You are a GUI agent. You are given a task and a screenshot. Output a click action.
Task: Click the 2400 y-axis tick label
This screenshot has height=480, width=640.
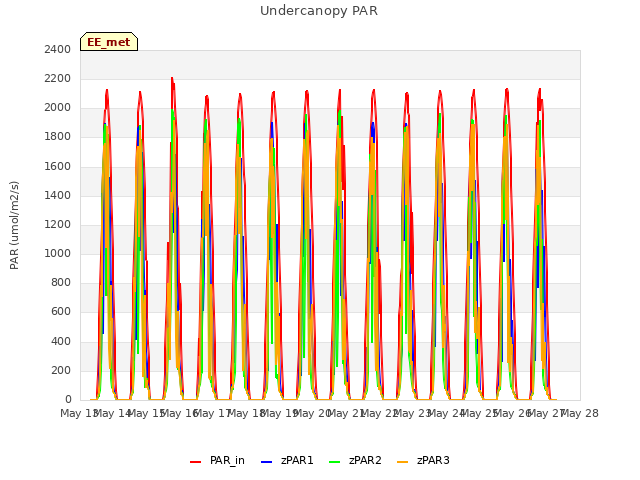[58, 50]
